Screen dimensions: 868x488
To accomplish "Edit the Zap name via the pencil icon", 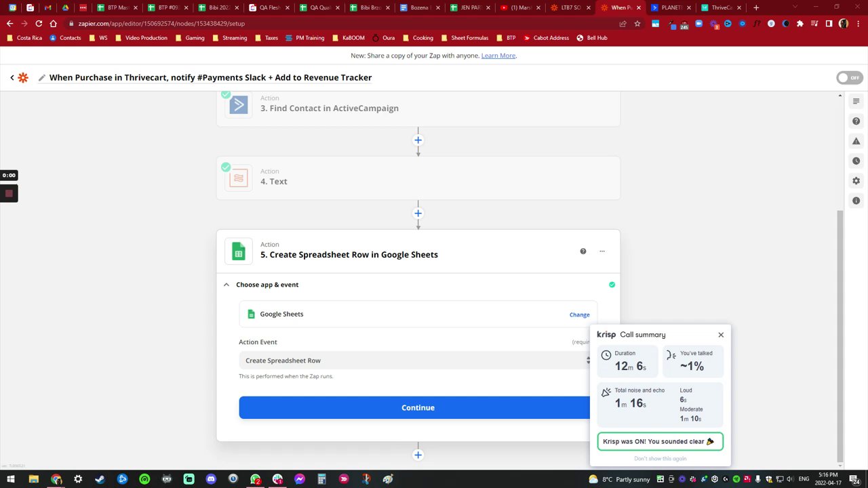I will click(x=41, y=77).
